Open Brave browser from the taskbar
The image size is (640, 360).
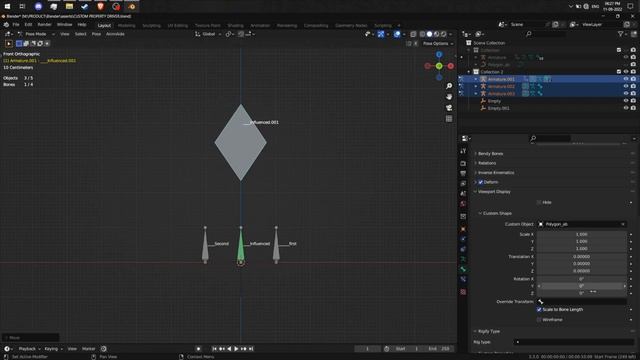click(x=100, y=7)
